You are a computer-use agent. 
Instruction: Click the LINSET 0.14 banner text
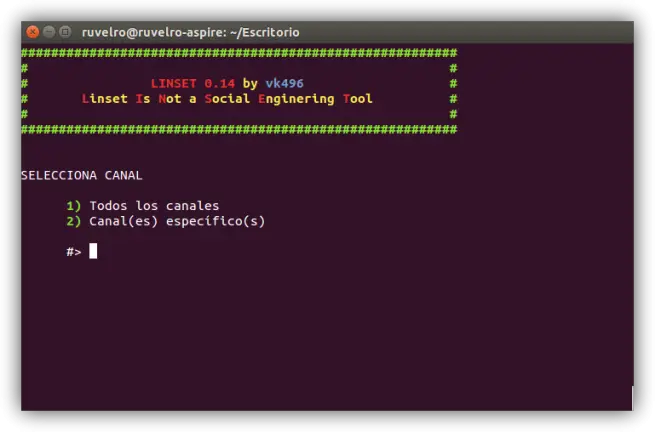[x=193, y=84]
